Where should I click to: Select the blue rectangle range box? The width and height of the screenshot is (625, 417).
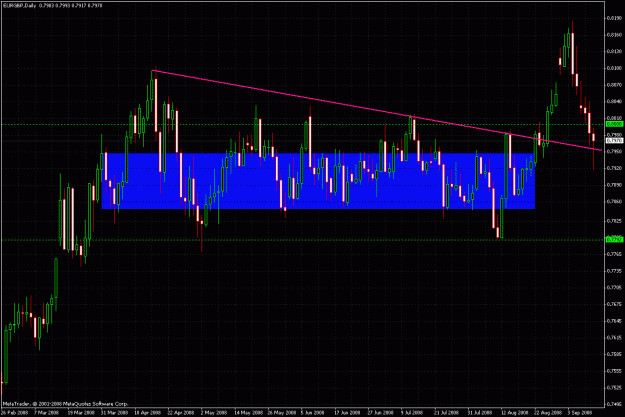tap(318, 181)
